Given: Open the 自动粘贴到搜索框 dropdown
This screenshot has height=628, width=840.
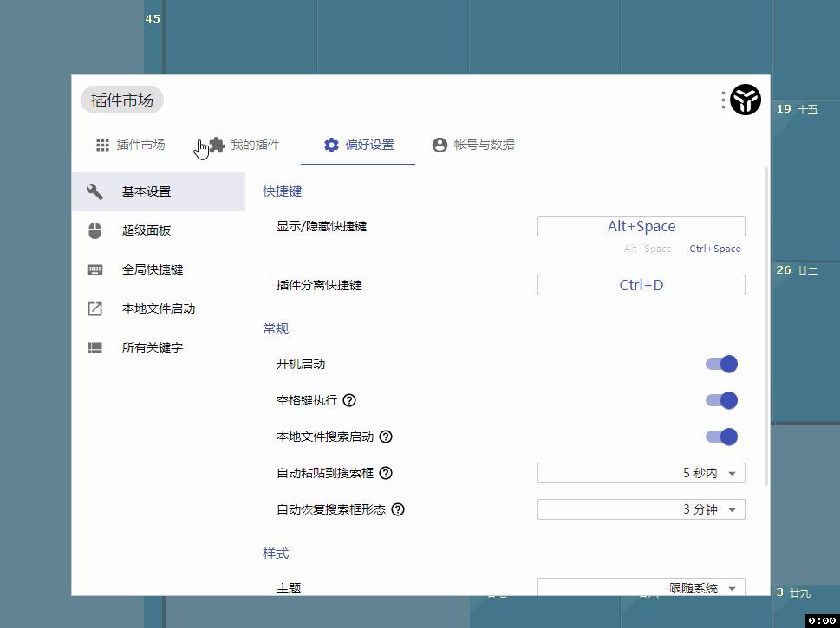Looking at the screenshot, I should 641,473.
